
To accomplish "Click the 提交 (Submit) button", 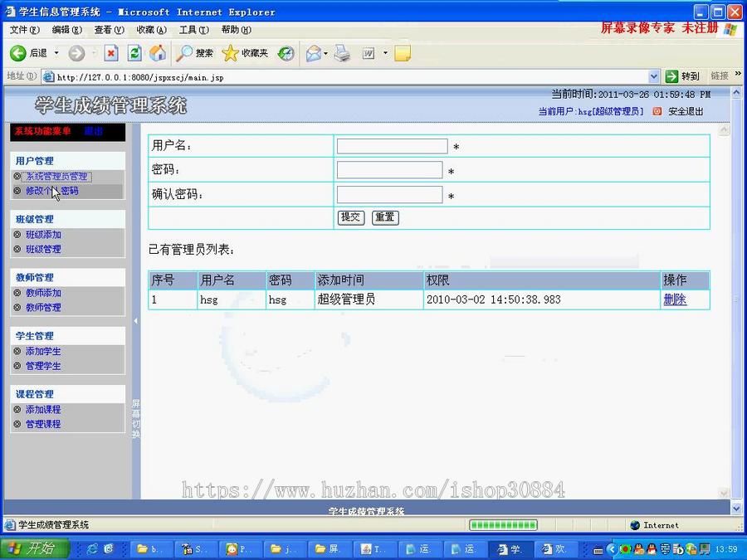I will click(349, 217).
